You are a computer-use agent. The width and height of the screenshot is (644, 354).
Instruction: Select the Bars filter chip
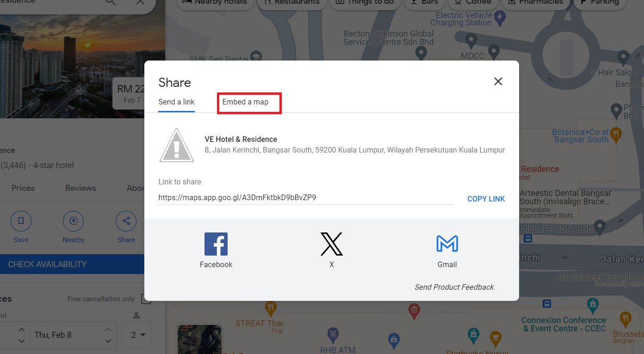point(424,2)
